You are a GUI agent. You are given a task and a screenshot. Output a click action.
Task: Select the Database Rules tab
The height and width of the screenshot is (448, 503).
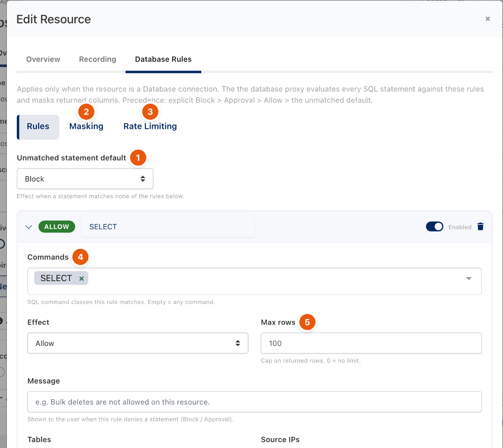click(163, 59)
